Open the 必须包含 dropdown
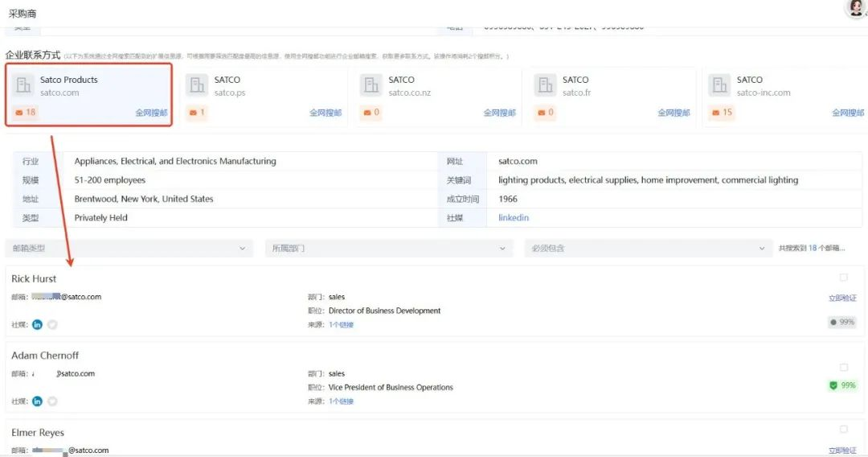The width and height of the screenshot is (868, 457). click(x=649, y=248)
